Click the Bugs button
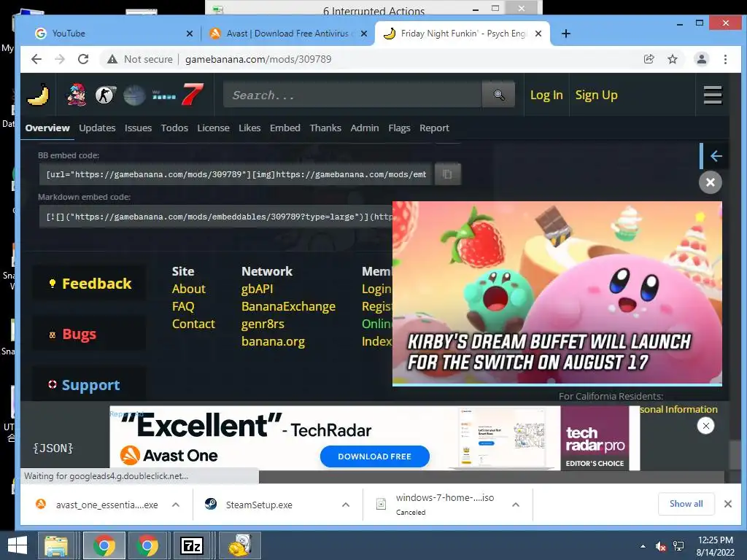The image size is (747, 560). click(89, 334)
